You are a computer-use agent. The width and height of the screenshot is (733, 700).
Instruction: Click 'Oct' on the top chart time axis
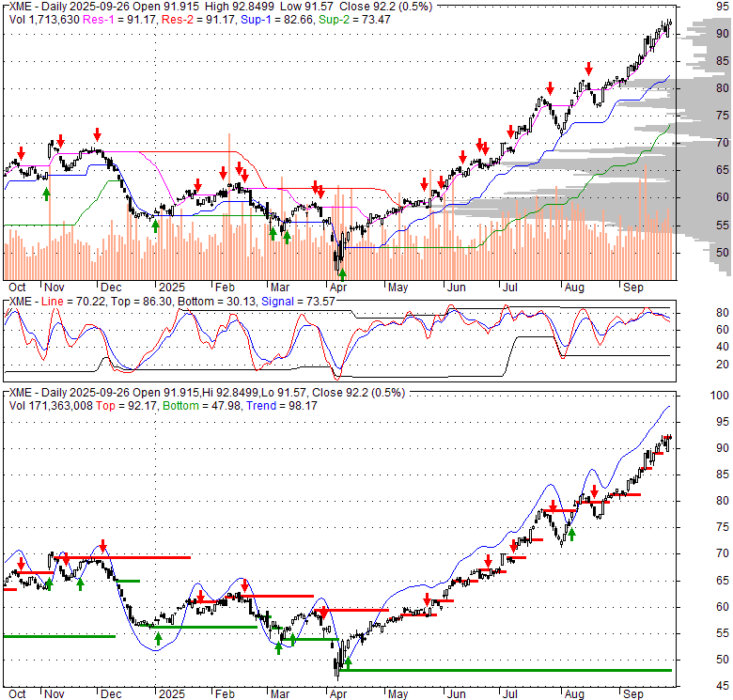(17, 288)
